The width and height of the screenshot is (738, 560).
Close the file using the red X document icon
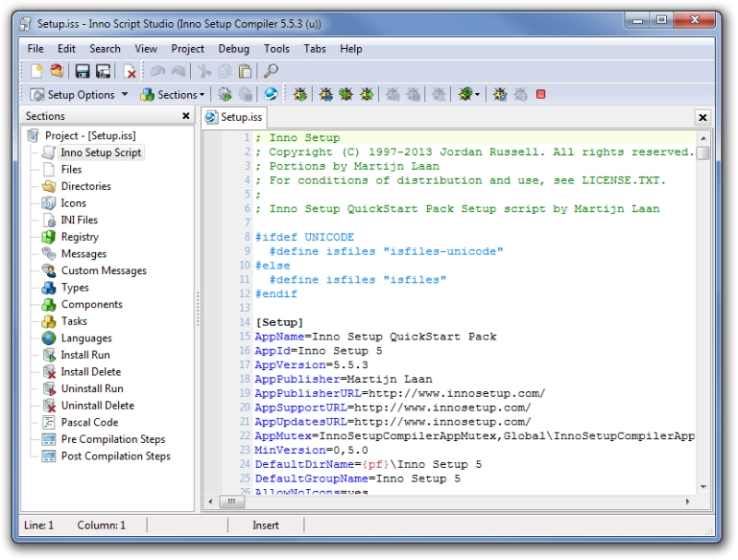[129, 71]
